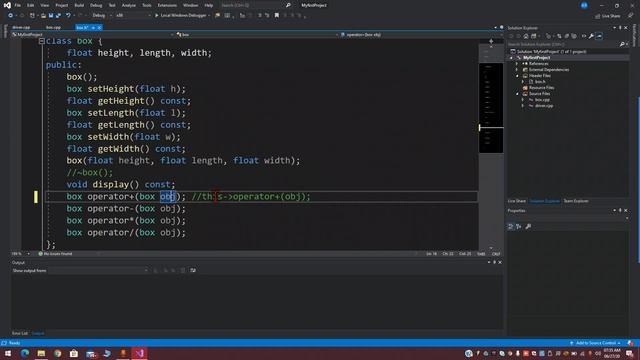Viewport: 640px width, 360px height.
Task: Click the editor vertical scrollbar thumb
Action: (491, 108)
